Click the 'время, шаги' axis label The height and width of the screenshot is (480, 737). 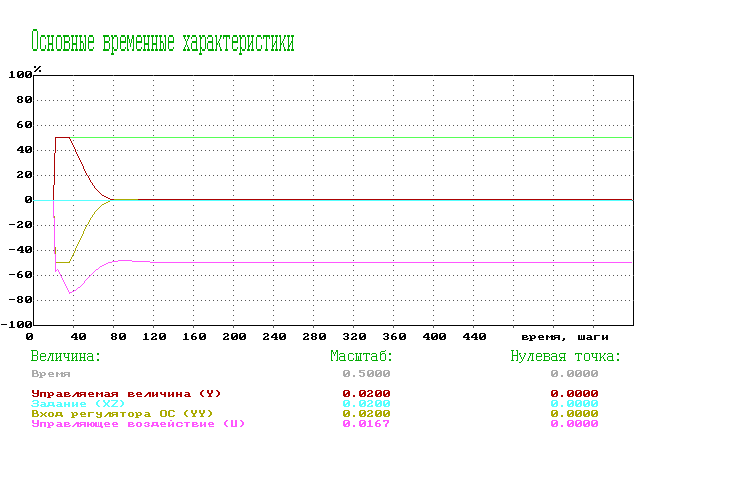coord(557,338)
